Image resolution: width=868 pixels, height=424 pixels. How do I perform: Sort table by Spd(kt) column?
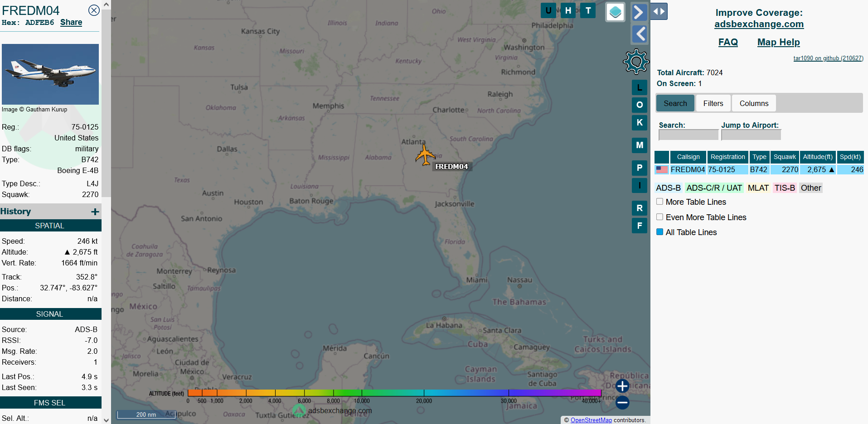[850, 157]
